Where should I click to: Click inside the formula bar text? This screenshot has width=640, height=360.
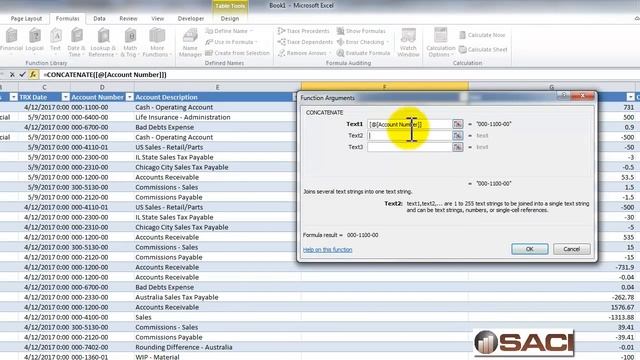tap(105, 75)
